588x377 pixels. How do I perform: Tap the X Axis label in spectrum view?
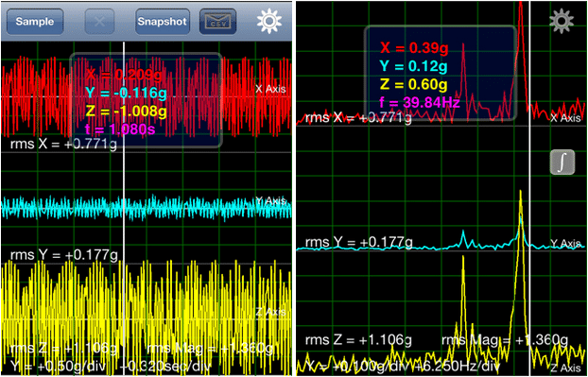[x=565, y=118]
